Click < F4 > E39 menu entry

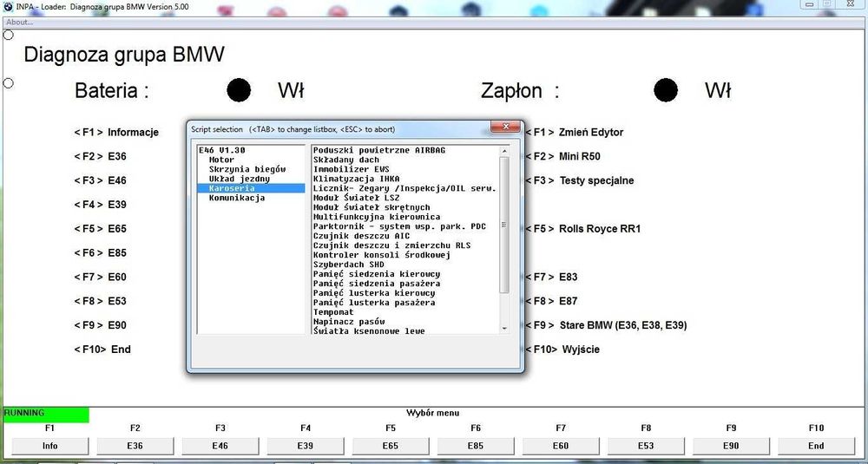(x=100, y=205)
